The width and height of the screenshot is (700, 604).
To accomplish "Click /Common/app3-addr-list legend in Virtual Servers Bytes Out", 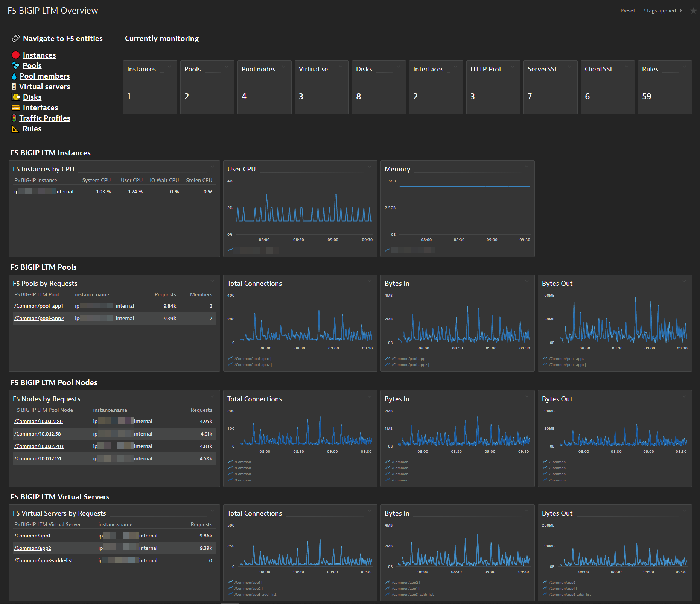I will pos(570,594).
